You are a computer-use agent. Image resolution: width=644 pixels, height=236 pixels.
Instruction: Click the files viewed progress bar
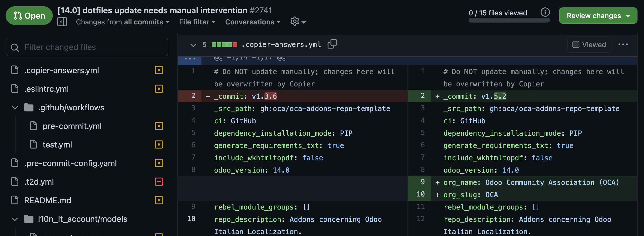pyautogui.click(x=509, y=20)
